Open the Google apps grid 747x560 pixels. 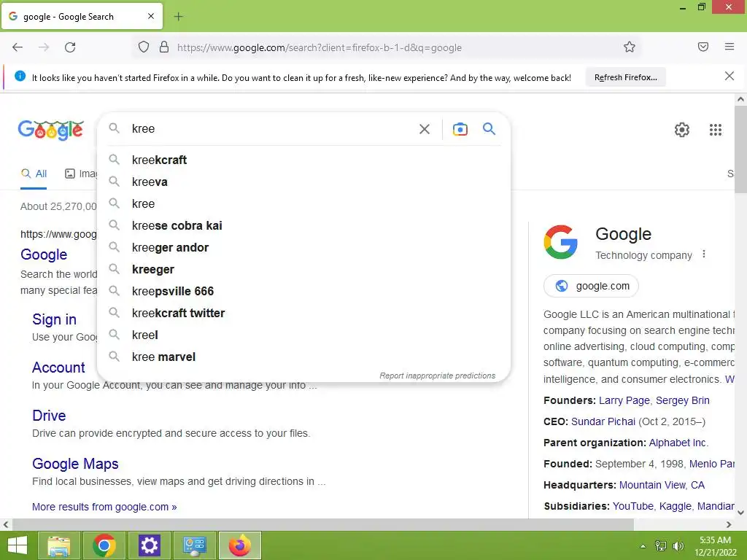tap(715, 130)
